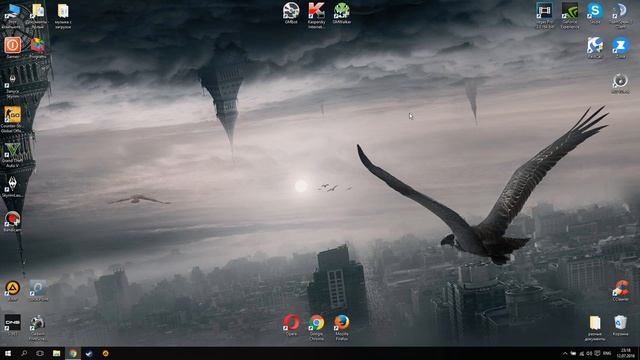
Task: Open the blue checkmark taskbar app
Action: click(x=89, y=353)
